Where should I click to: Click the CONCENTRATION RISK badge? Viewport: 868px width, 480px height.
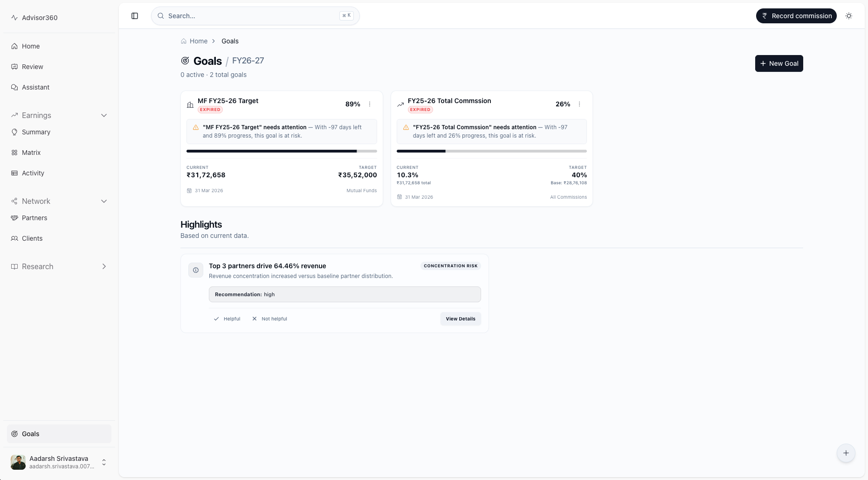click(451, 266)
